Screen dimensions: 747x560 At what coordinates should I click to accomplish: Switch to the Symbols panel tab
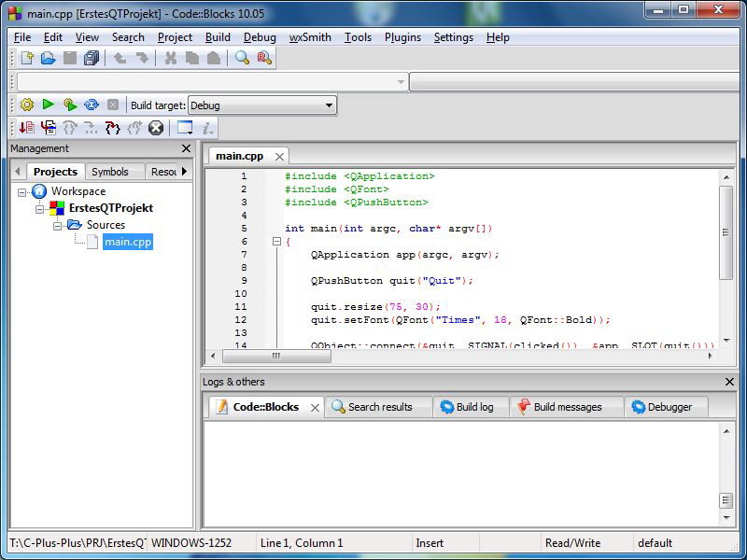[x=110, y=171]
